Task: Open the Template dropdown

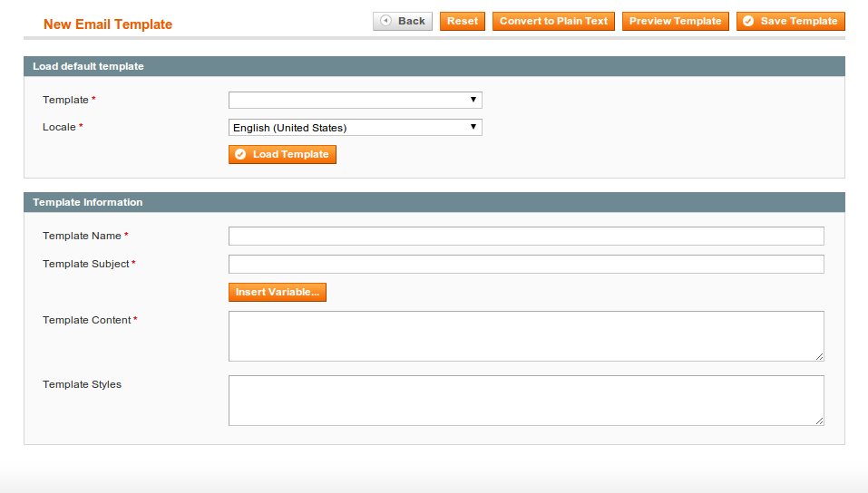Action: coord(356,101)
